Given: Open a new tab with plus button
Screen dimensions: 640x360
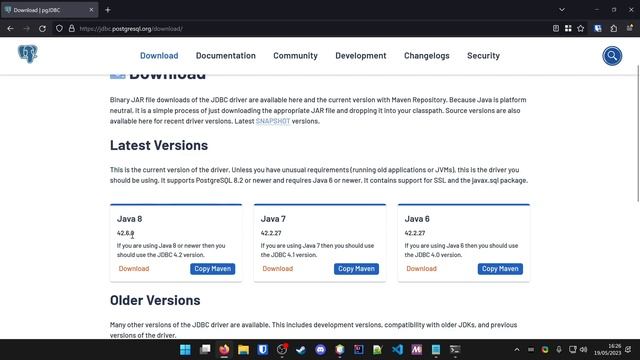Looking at the screenshot, I should 108,10.
